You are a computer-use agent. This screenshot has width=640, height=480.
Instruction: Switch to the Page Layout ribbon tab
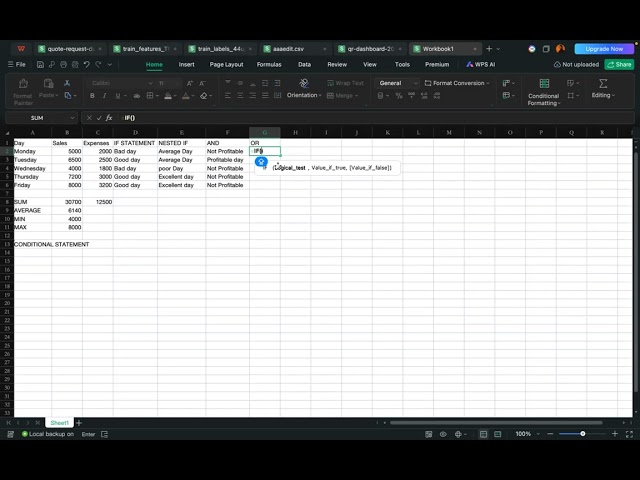[227, 64]
